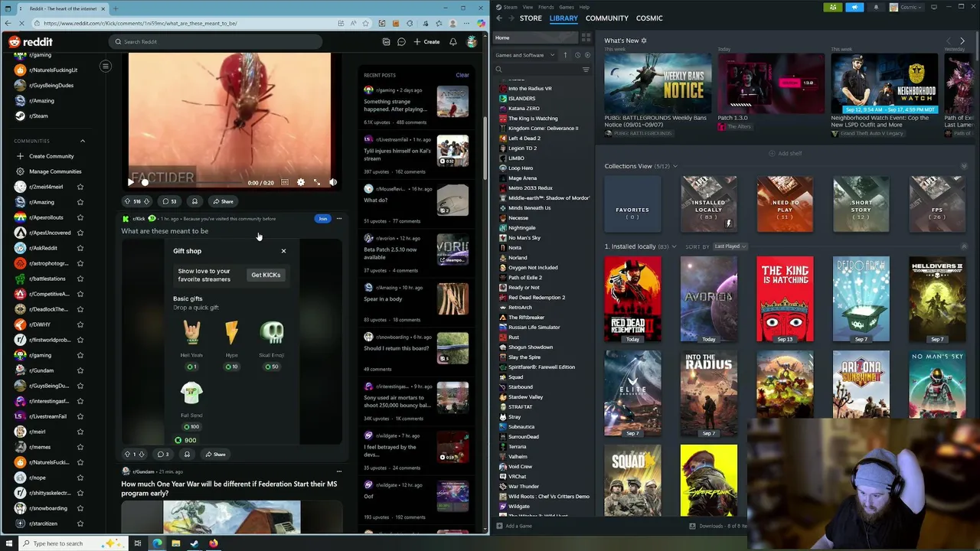The width and height of the screenshot is (980, 551).
Task: Close the Gift shop popup
Action: point(283,251)
